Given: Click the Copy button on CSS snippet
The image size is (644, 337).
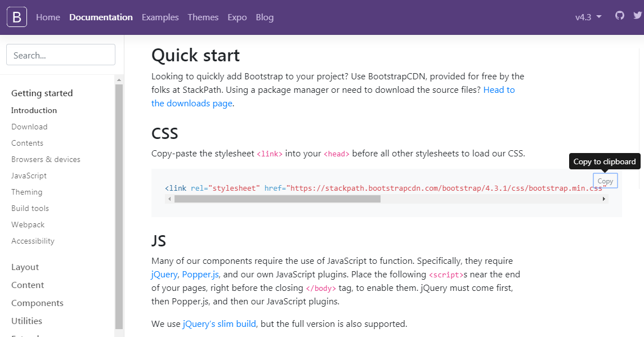Looking at the screenshot, I should click(605, 181).
